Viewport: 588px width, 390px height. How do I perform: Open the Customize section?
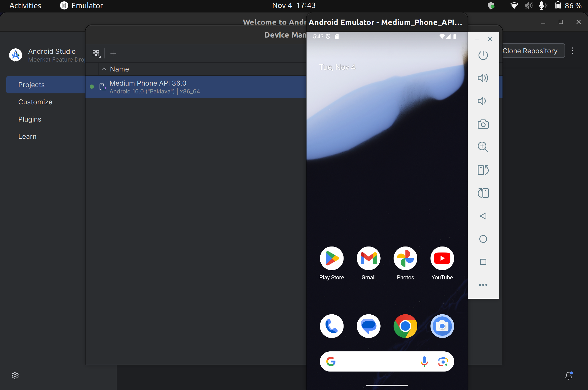35,102
